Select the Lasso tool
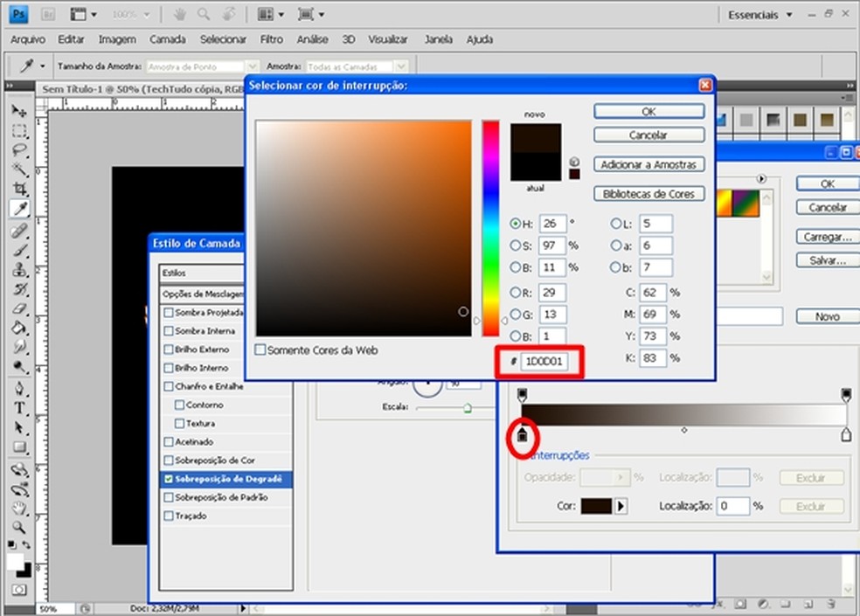This screenshot has height=616, width=860. click(19, 150)
